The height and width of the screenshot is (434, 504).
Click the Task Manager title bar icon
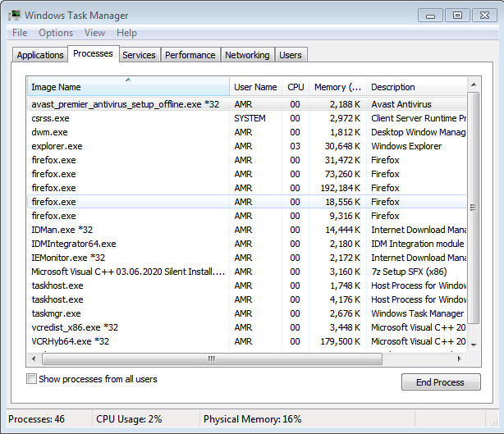tap(15, 15)
